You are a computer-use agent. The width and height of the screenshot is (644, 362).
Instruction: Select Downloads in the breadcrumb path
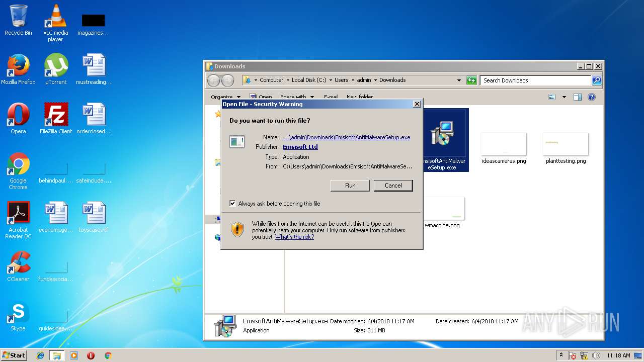click(392, 80)
